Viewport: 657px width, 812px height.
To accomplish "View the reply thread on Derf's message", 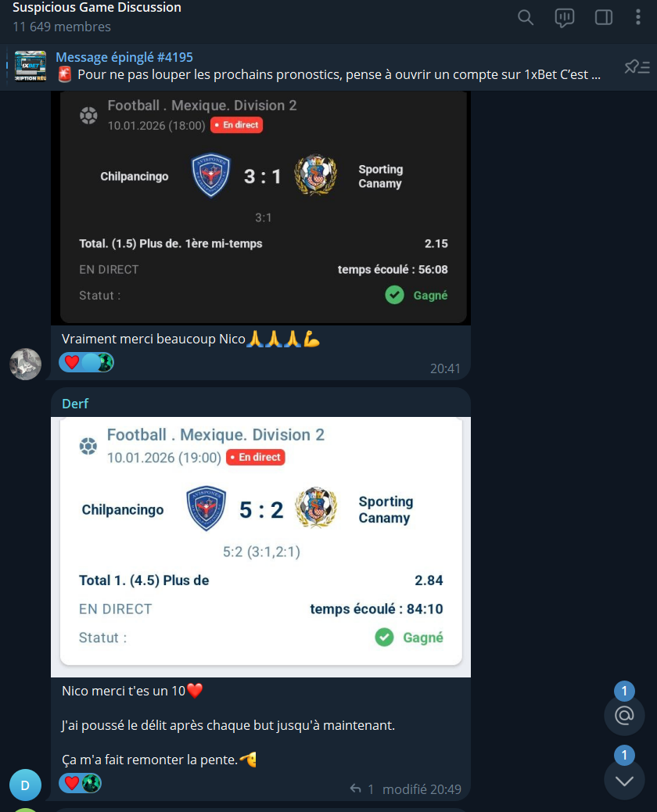I will (x=362, y=789).
